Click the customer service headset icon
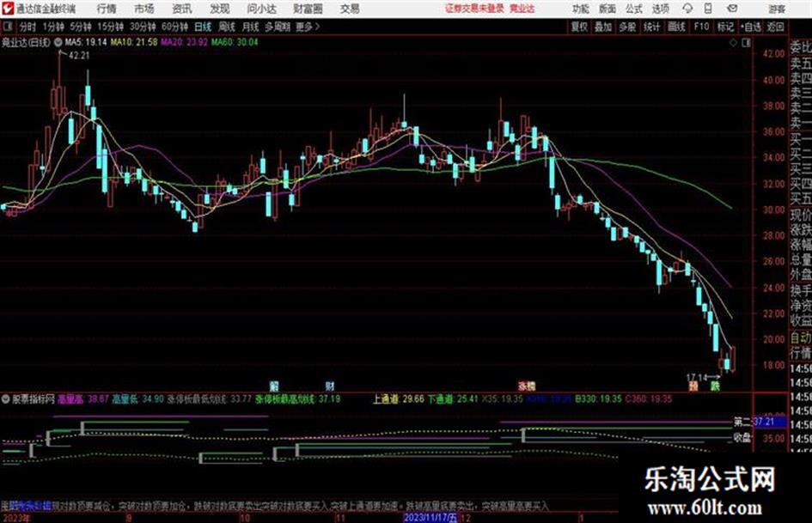 point(687,9)
